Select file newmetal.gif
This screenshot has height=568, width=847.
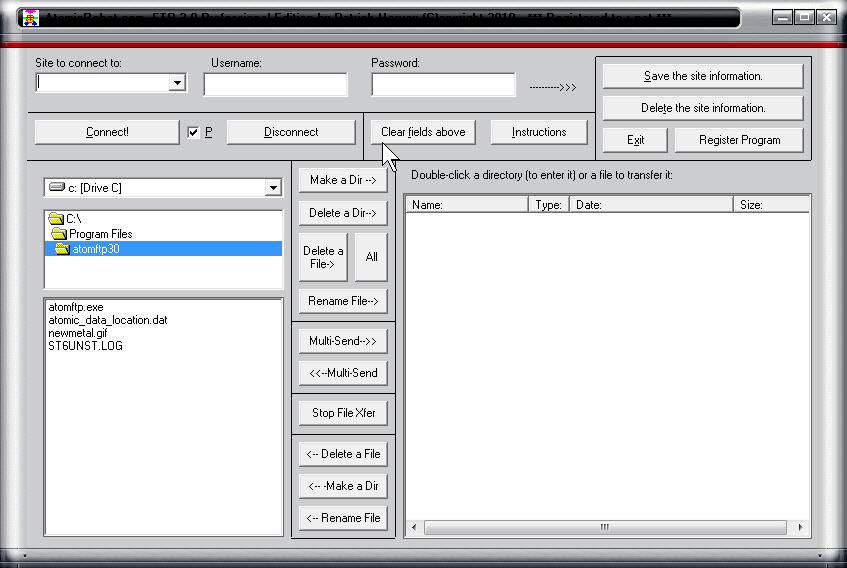(78, 333)
